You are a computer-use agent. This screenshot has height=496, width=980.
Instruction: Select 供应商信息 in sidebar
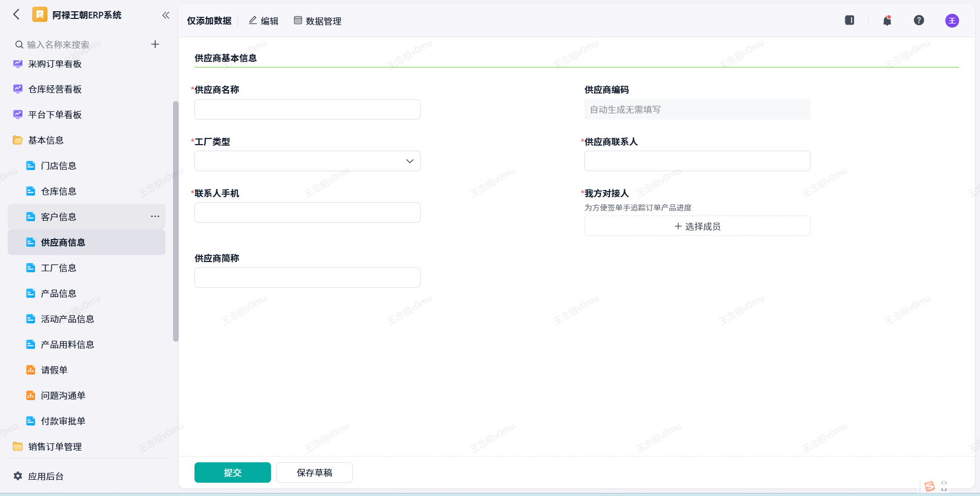86,242
